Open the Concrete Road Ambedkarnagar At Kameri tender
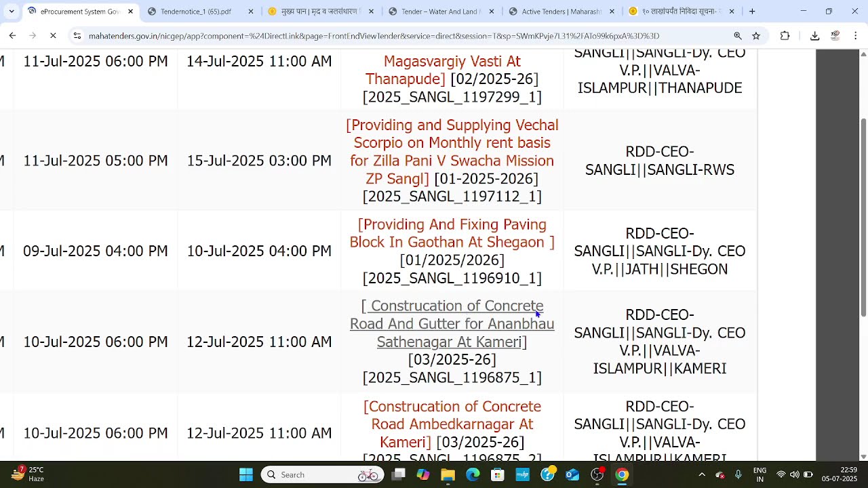 [x=452, y=424]
